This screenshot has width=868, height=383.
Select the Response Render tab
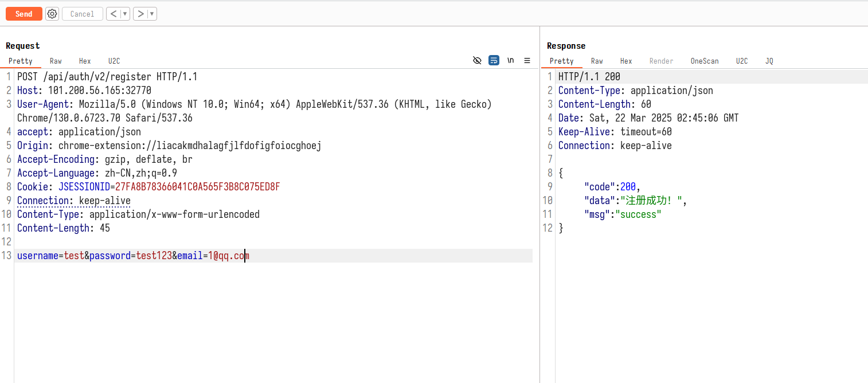click(661, 61)
